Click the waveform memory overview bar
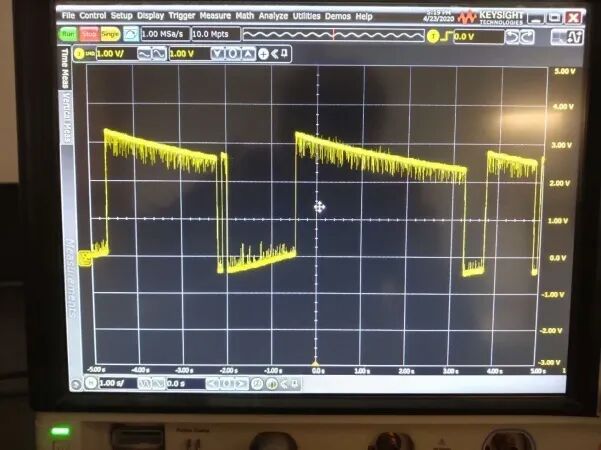The height and width of the screenshot is (450, 601). click(x=333, y=35)
